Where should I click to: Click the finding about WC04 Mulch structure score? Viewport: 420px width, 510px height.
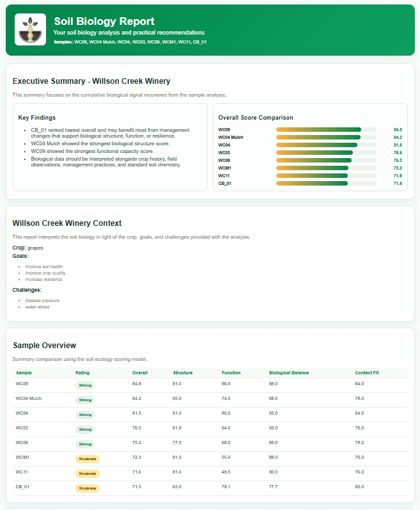click(100, 143)
